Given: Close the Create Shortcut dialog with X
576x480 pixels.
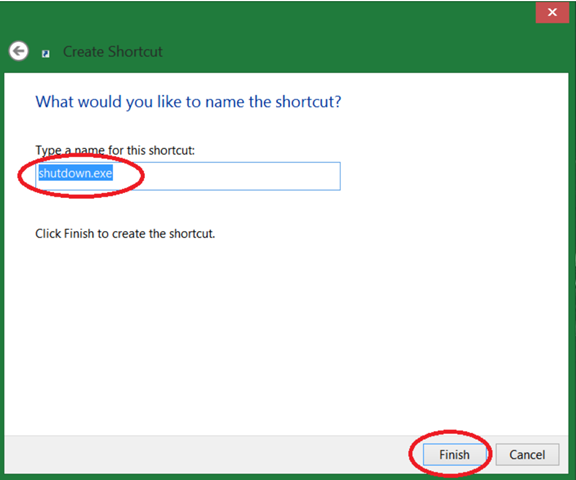Looking at the screenshot, I should [x=552, y=12].
